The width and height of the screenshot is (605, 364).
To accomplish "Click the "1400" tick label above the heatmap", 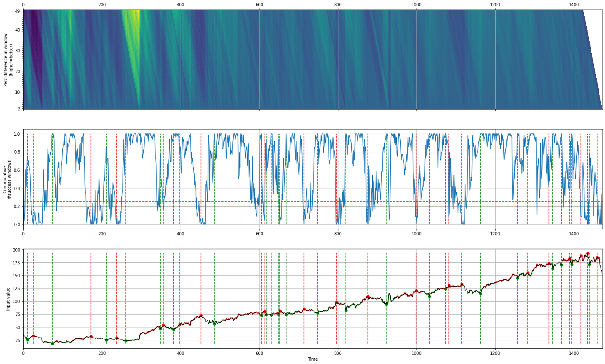I will point(574,5).
